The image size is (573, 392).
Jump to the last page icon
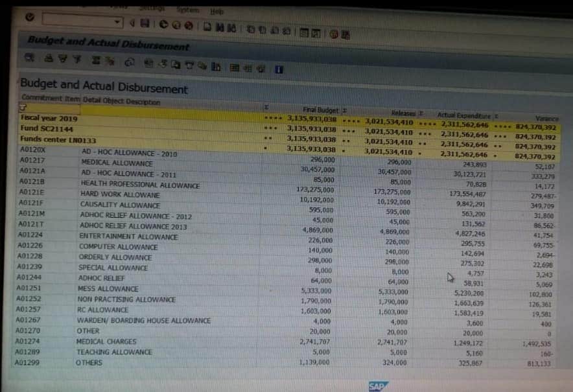(x=286, y=31)
